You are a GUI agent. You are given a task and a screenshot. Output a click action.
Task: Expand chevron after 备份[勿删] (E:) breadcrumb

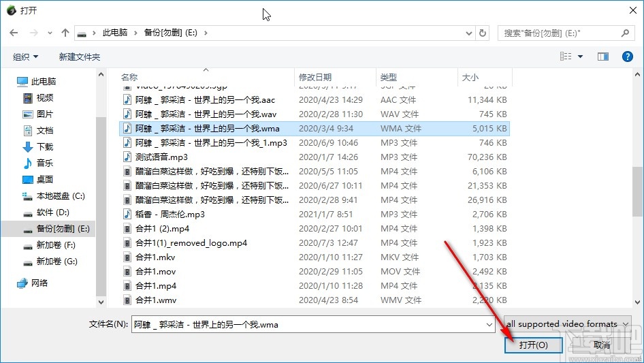(x=206, y=33)
